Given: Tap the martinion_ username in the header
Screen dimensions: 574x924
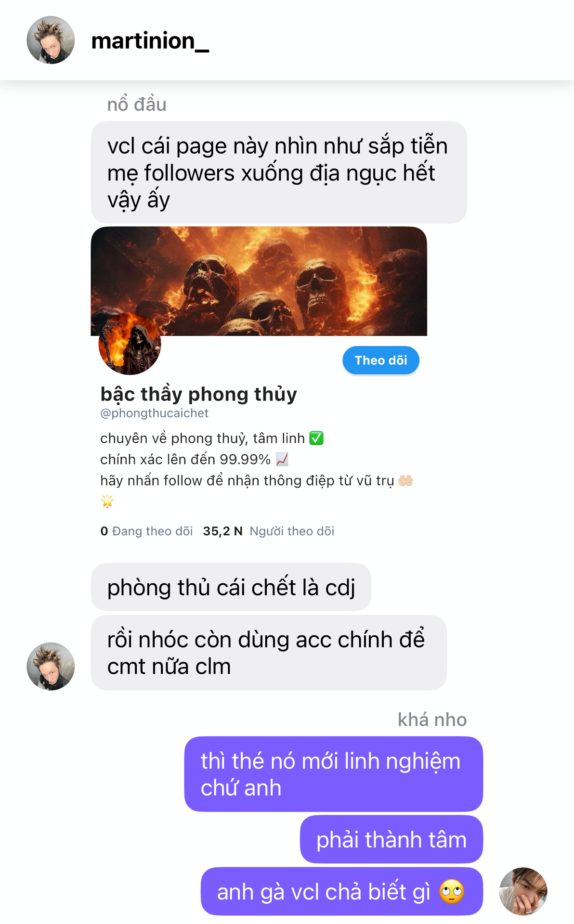Looking at the screenshot, I should point(150,41).
